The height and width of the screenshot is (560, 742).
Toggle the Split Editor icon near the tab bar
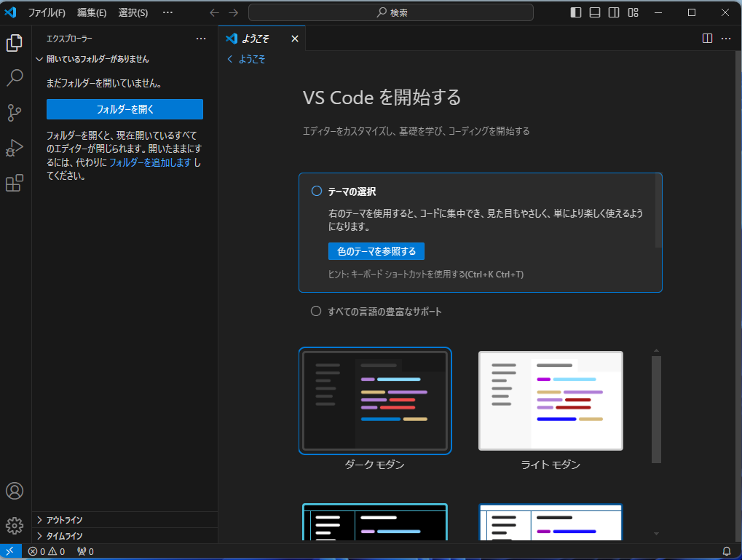(706, 39)
